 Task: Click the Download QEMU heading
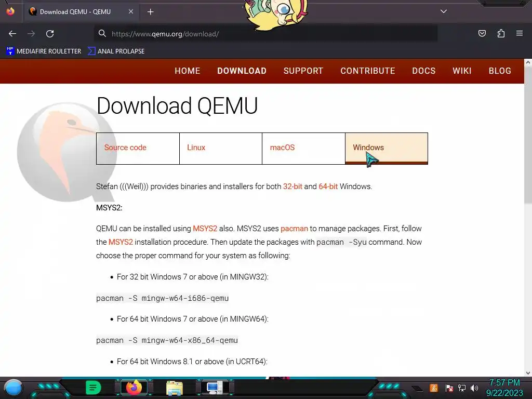[x=177, y=105]
